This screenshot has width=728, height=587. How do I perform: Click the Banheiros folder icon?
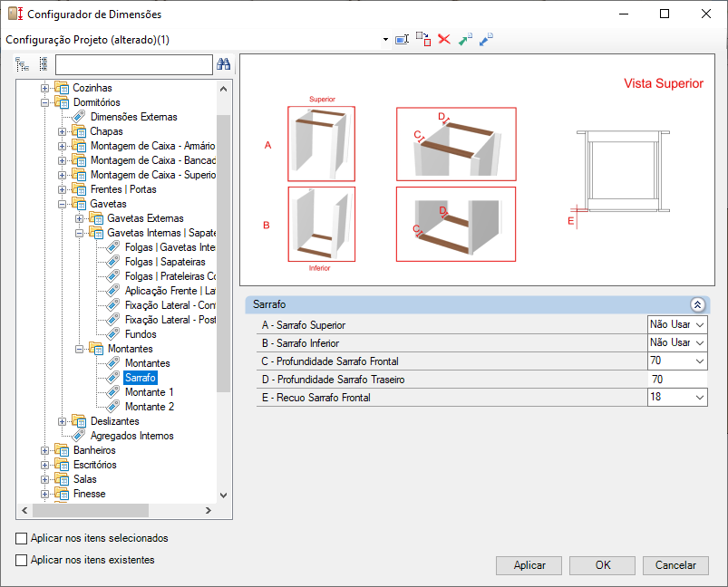(62, 449)
